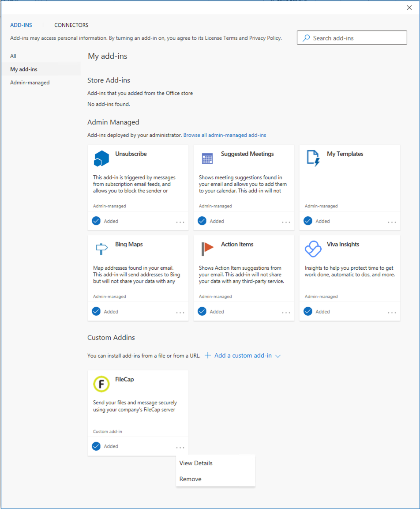
Task: Click the Viva Insights hearts icon
Action: coord(313,248)
